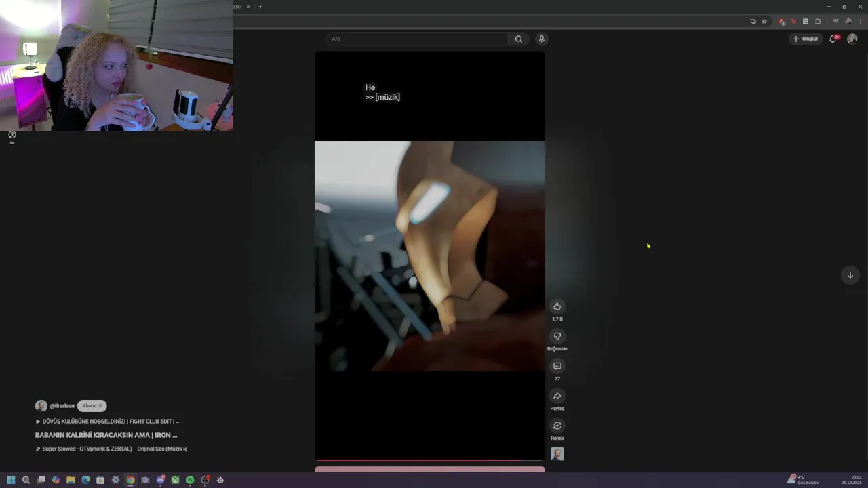Open the channel avatar beside @lirarieae
This screenshot has height=488, width=868.
click(x=41, y=406)
